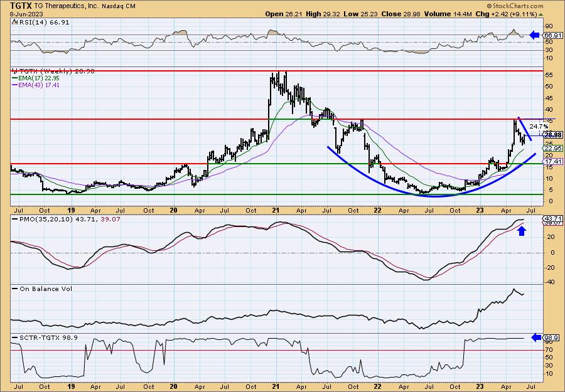
Task: Click the 98.9 SCTR tag on right axis
Action: pos(552,337)
